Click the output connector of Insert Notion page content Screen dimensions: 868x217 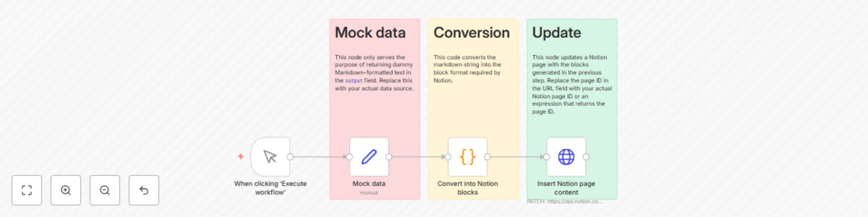pos(586,157)
